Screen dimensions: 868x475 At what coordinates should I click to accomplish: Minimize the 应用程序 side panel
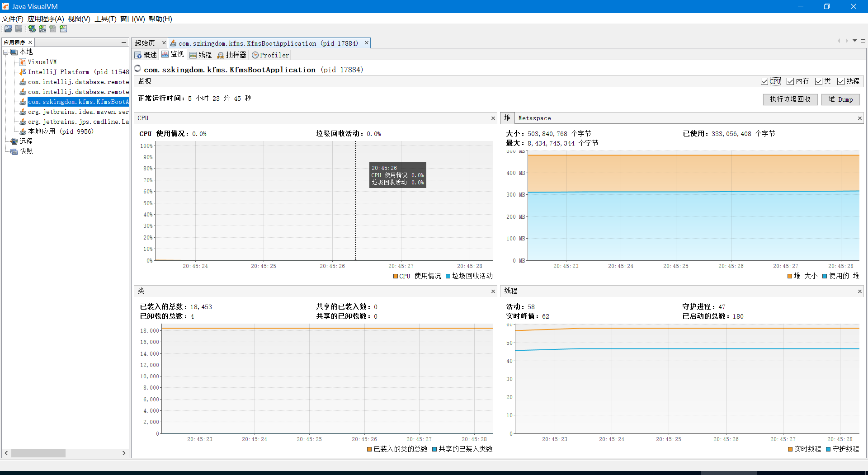[x=124, y=42]
